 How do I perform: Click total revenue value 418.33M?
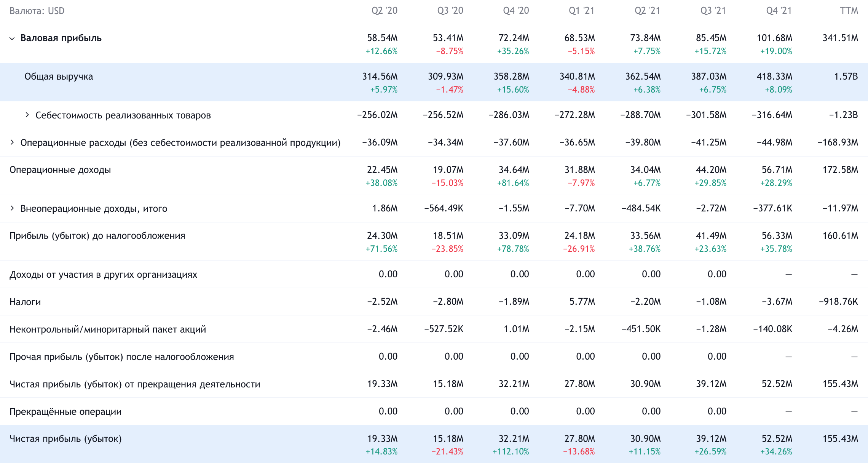(774, 77)
